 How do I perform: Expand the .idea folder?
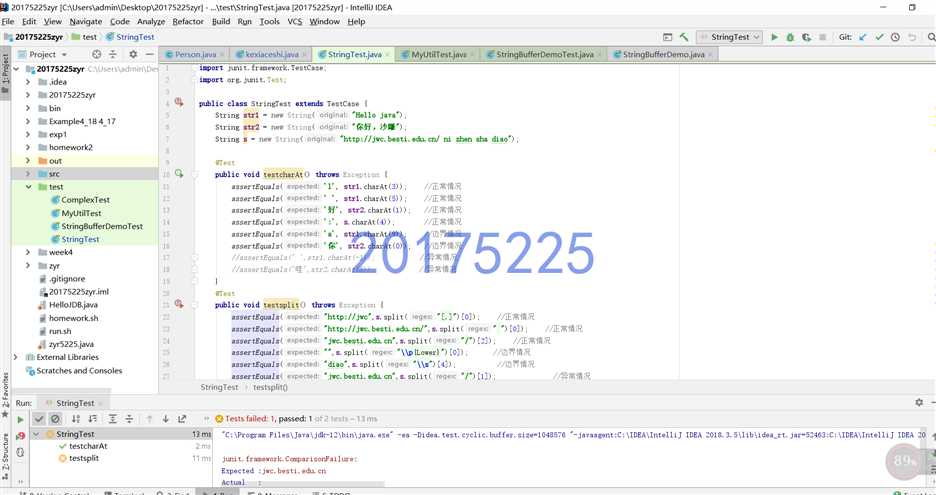coord(27,82)
